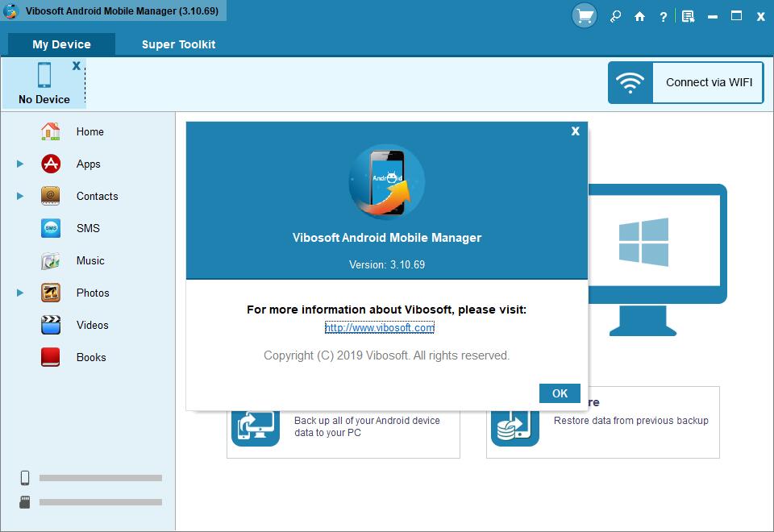The image size is (774, 532).
Task: Select the Contacts label in the sidebar
Action: tap(98, 196)
